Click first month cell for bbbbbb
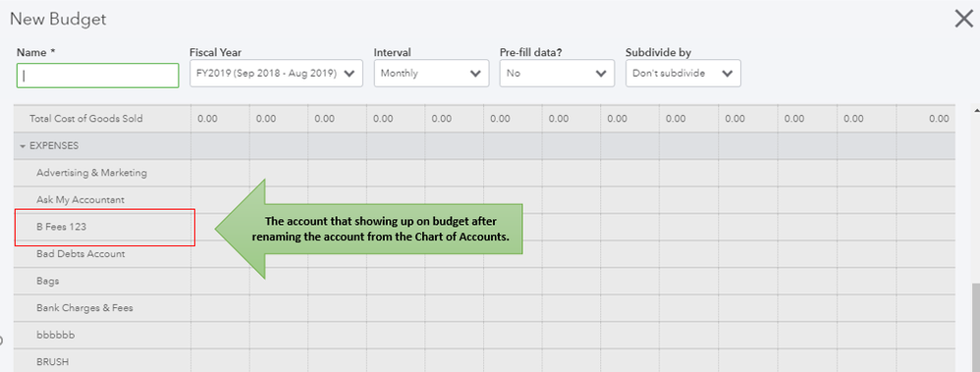The image size is (980, 372). 220,335
